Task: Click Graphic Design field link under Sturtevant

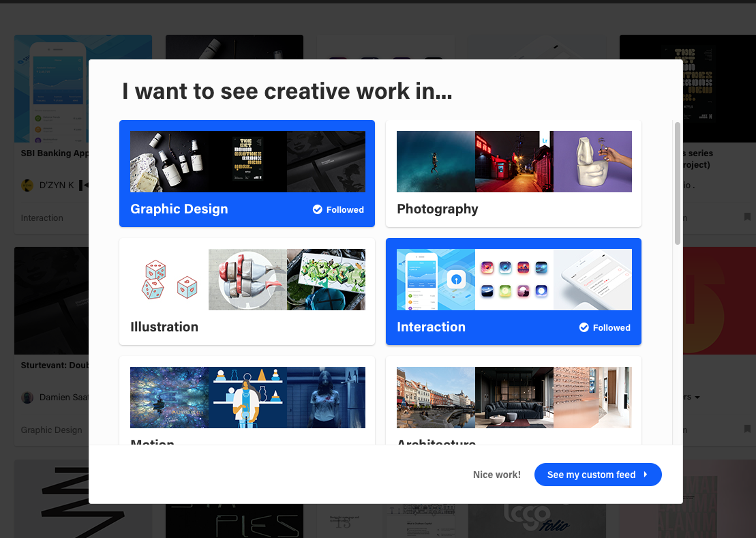Action: [51, 430]
